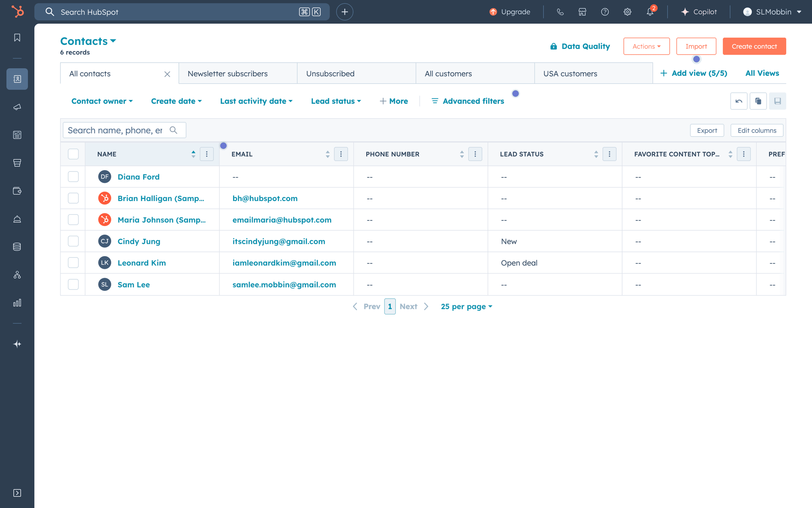Switch to All customers tab
The width and height of the screenshot is (812, 508).
[475, 74]
